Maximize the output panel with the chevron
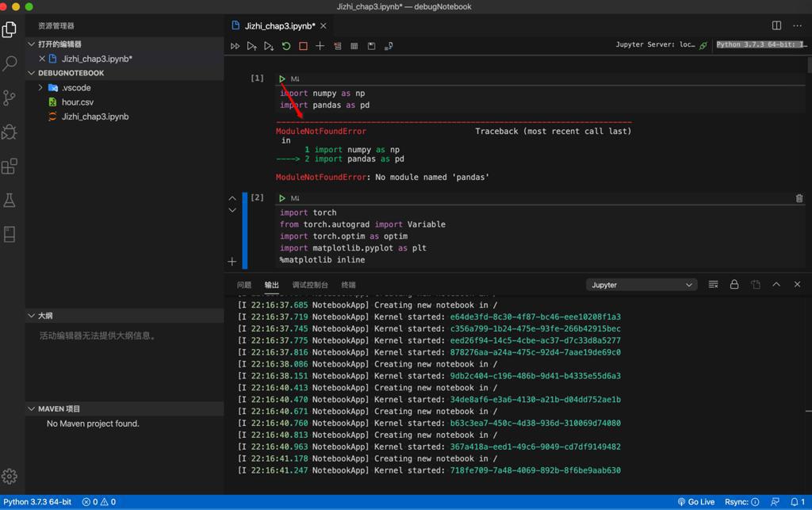The image size is (812, 510). click(x=776, y=285)
